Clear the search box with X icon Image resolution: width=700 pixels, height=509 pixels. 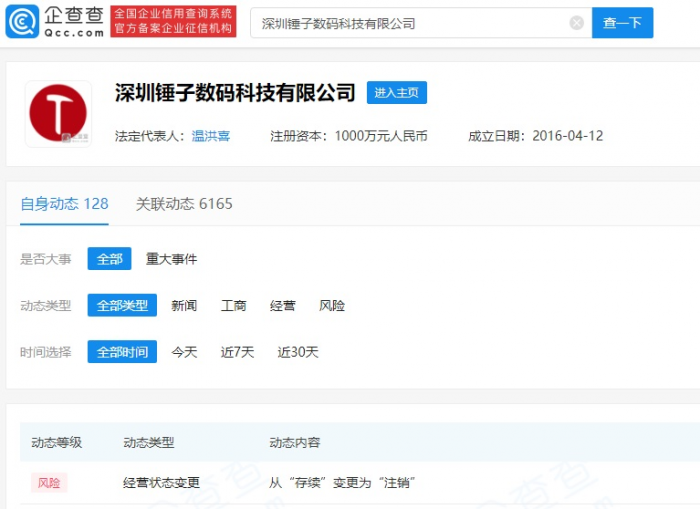(576, 23)
